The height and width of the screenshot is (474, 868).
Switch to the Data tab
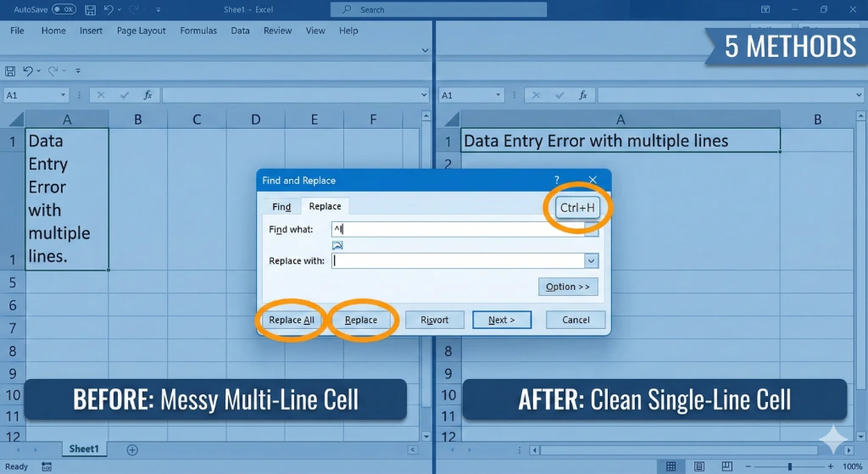pos(240,31)
